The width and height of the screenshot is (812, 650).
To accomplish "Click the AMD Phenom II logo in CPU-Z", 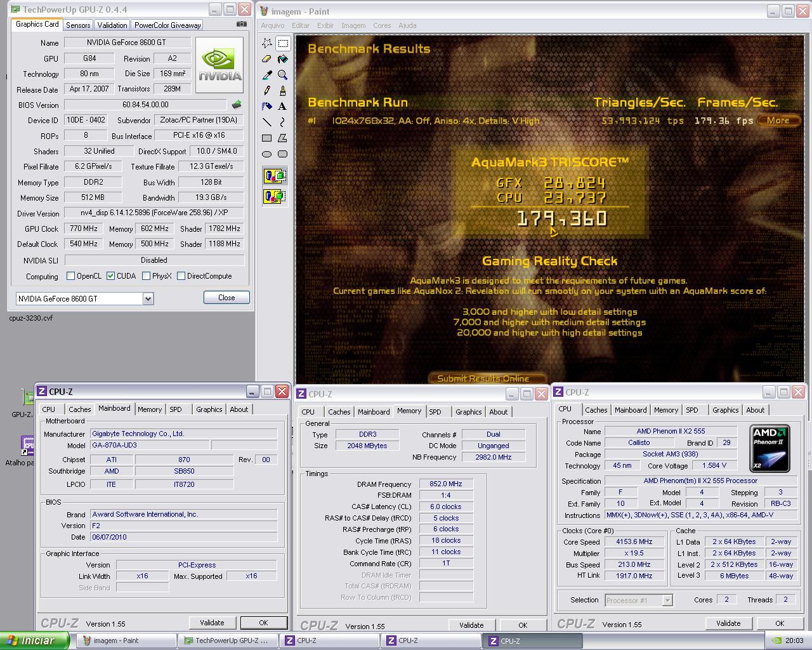I will (769, 449).
